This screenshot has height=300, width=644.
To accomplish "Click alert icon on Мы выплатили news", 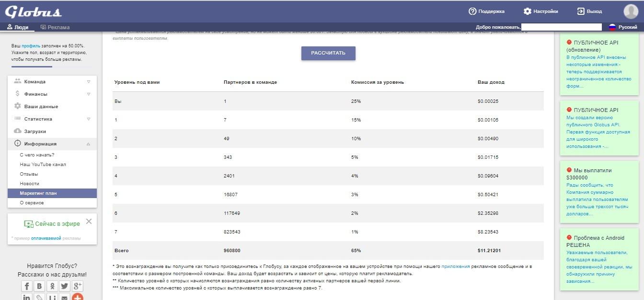I will pyautogui.click(x=569, y=170).
